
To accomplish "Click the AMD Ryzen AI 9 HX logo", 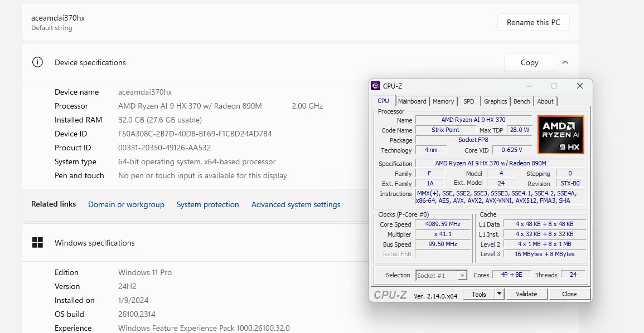I will click(560, 135).
